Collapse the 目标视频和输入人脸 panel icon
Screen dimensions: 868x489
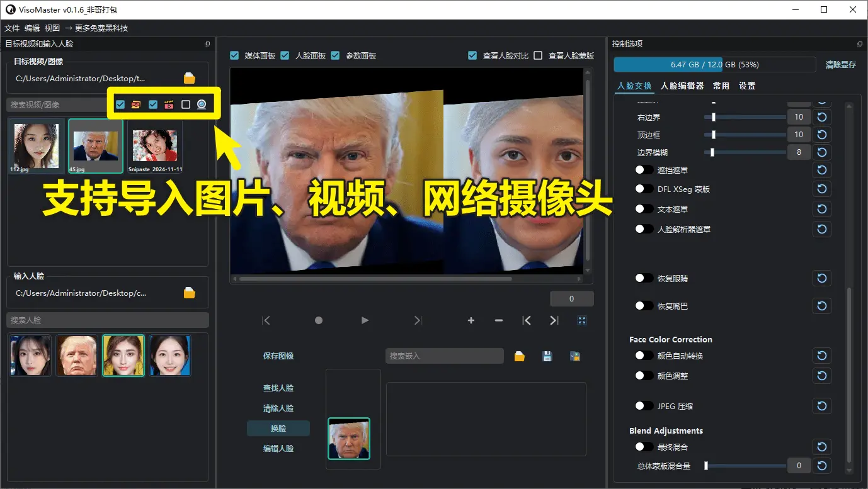[207, 44]
